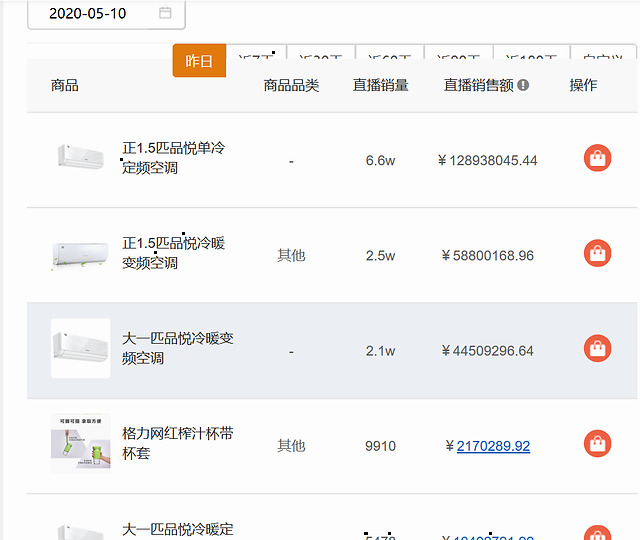Click product name 大一匹品悦冷暖变频空调
This screenshot has width=640, height=540.
click(x=177, y=348)
